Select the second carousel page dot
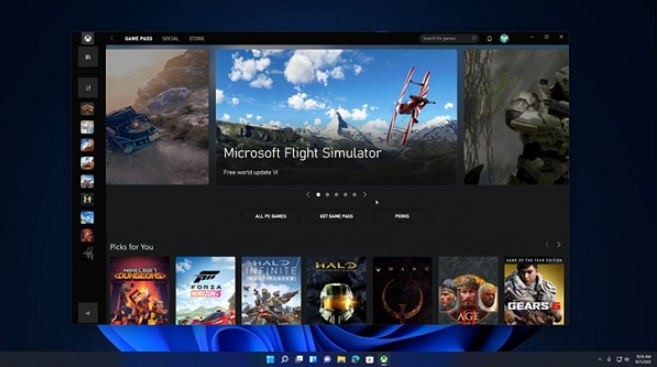The image size is (658, 367). (x=327, y=195)
